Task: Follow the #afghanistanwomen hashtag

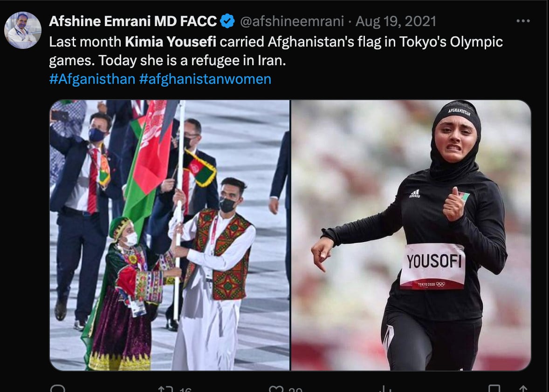Action: coord(205,79)
